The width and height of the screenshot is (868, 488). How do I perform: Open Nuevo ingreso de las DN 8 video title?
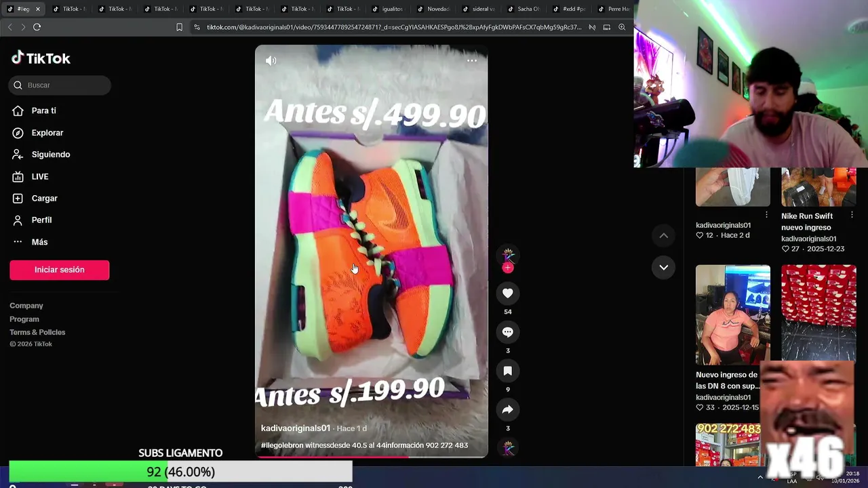[726, 380]
